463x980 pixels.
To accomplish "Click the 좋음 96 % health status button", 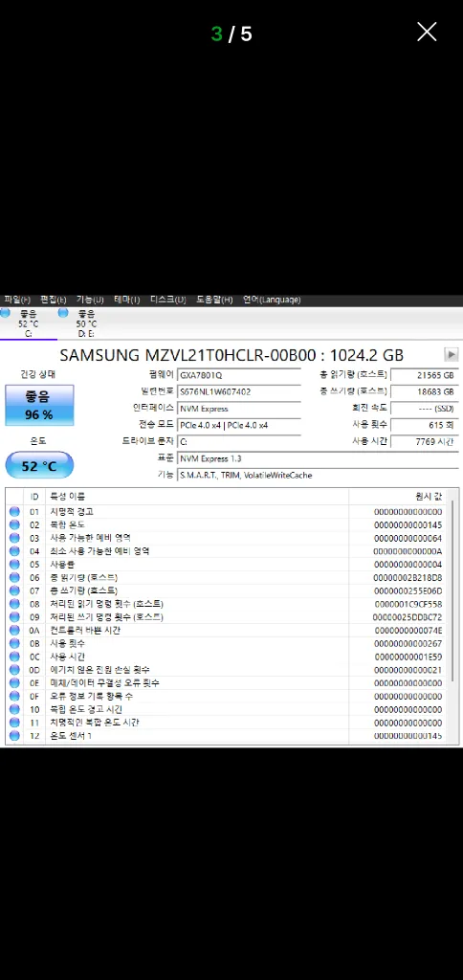I will [x=39, y=405].
